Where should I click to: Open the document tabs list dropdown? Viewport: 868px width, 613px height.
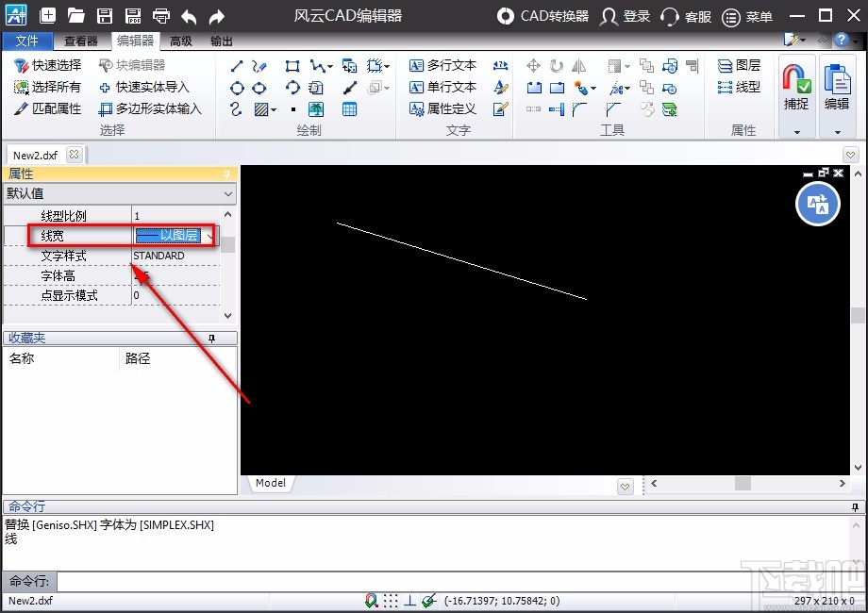[x=851, y=155]
